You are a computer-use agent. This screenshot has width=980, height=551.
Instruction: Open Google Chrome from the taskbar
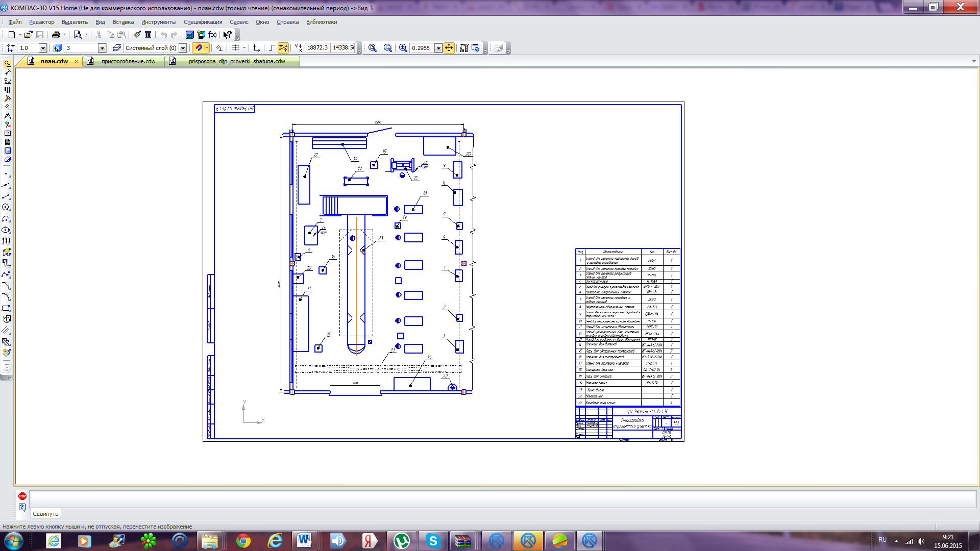click(243, 541)
